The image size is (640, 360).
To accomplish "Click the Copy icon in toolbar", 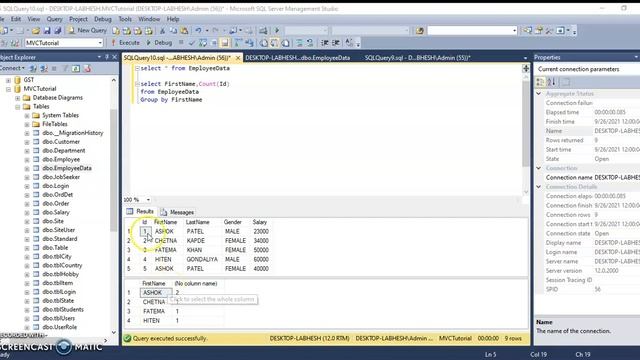I will 173,31.
